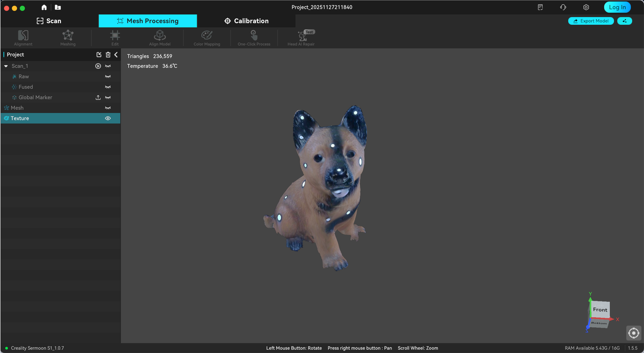Click the Export Model button
644x353 pixels.
(591, 21)
